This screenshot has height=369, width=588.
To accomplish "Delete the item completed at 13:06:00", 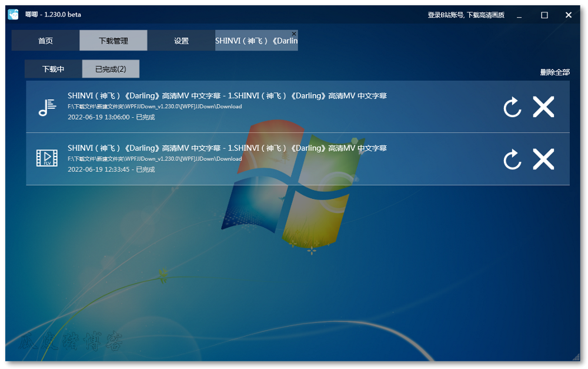I will pyautogui.click(x=543, y=107).
